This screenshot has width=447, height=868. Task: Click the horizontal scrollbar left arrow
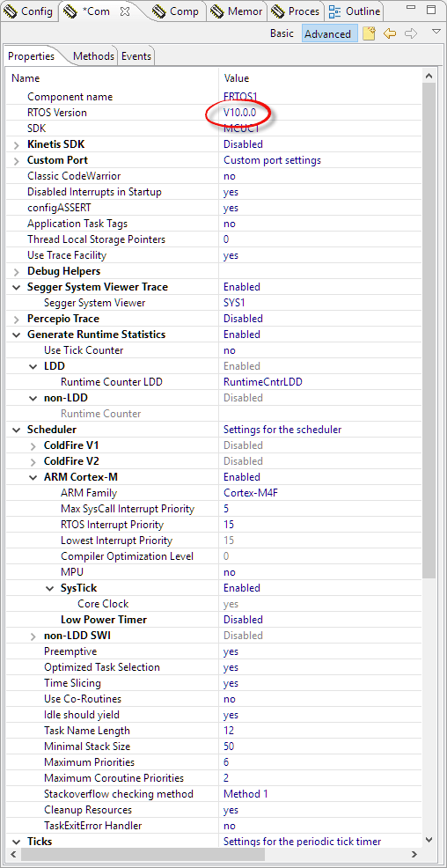[14, 854]
